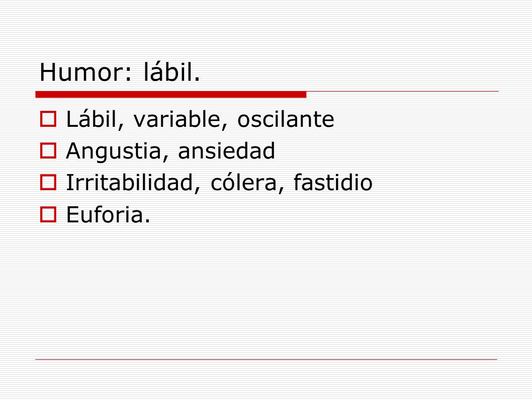Viewport: 532px width, 399px height.
Task: Select the thin red line right of the thick bar
Action: 403,92
